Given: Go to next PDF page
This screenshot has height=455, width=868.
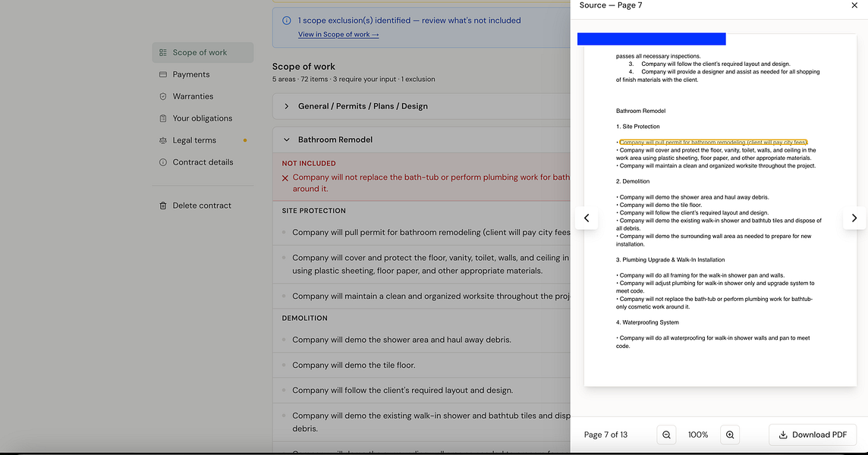Looking at the screenshot, I should coord(854,218).
